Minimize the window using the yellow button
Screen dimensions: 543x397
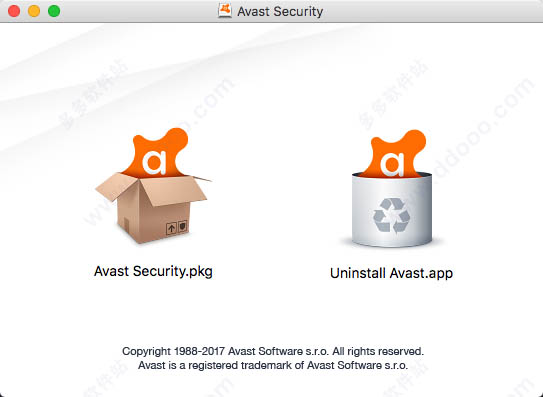click(x=34, y=11)
